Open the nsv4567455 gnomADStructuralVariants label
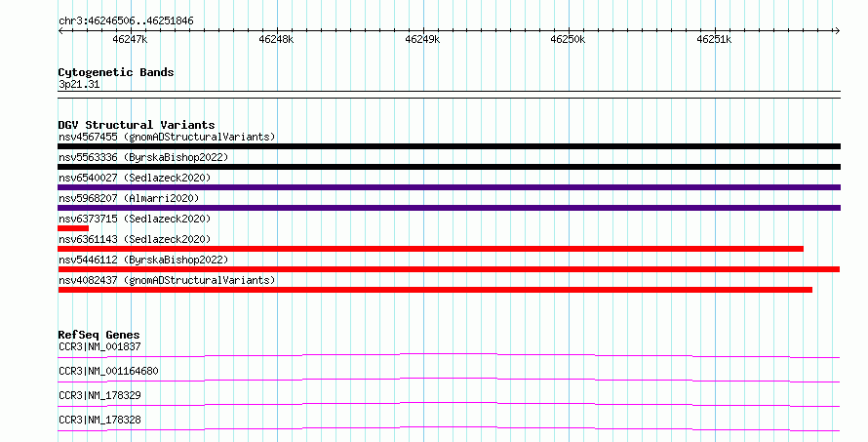 [x=167, y=137]
